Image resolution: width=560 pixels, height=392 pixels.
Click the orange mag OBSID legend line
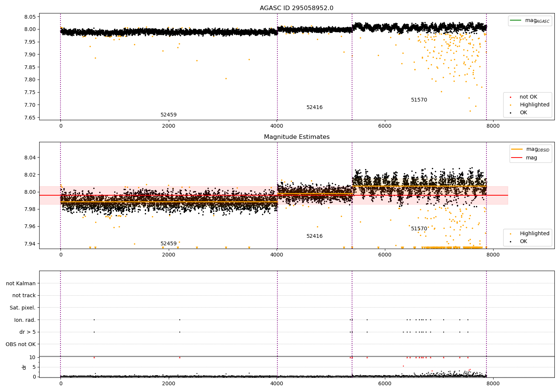[x=517, y=149]
